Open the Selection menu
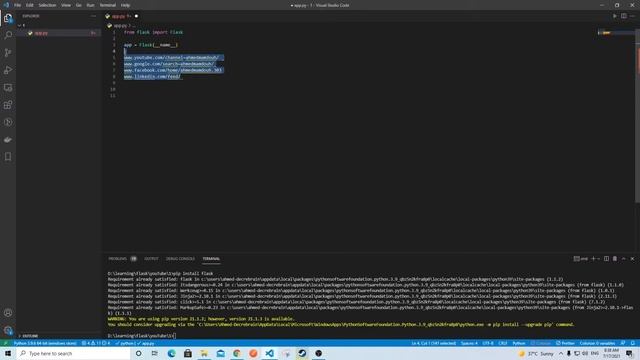640x360 pixels. click(x=47, y=5)
